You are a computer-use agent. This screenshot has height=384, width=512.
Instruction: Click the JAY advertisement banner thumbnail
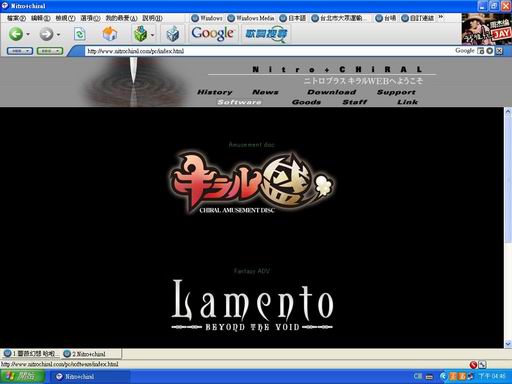(x=486, y=29)
